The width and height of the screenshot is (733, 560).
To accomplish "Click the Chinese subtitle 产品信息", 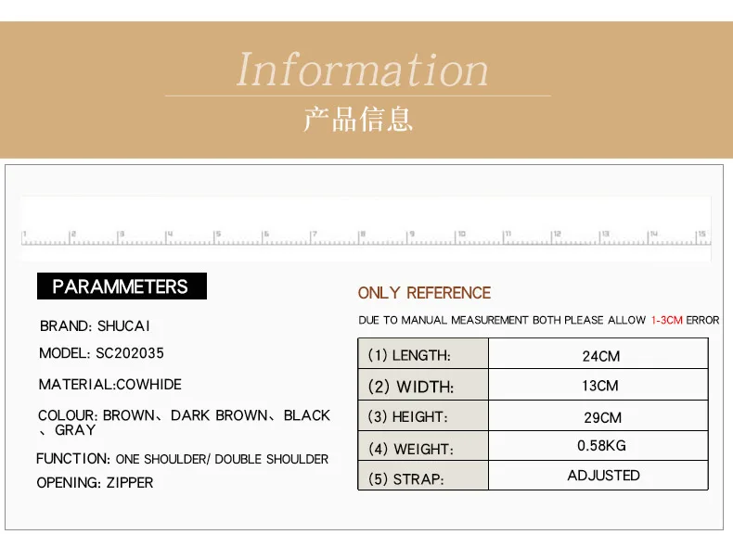I will [x=358, y=119].
